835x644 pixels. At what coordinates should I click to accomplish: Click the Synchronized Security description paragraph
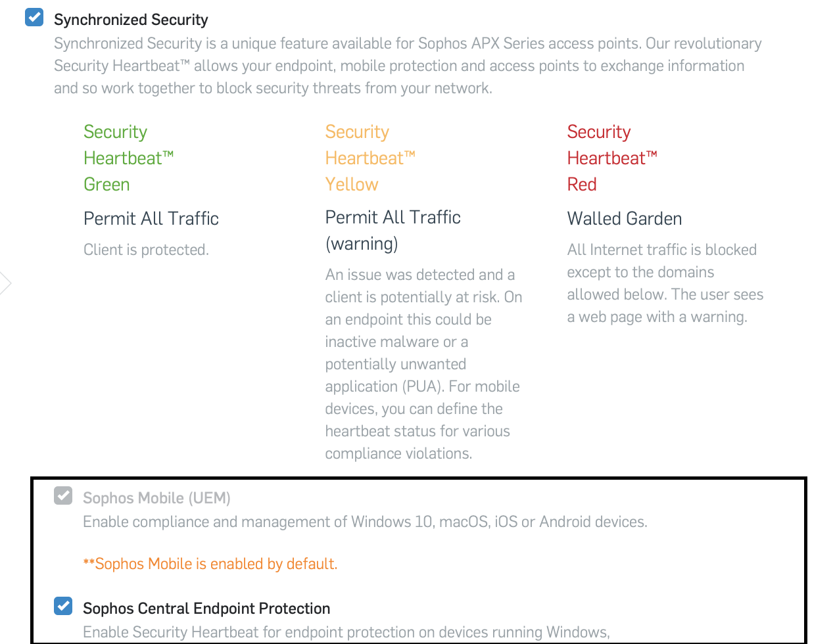pyautogui.click(x=408, y=66)
